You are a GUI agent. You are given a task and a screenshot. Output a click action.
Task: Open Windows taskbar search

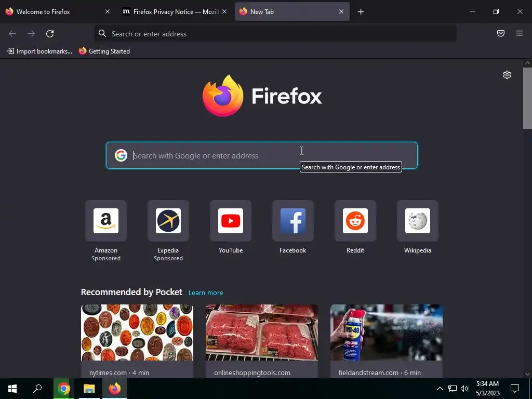click(37, 389)
